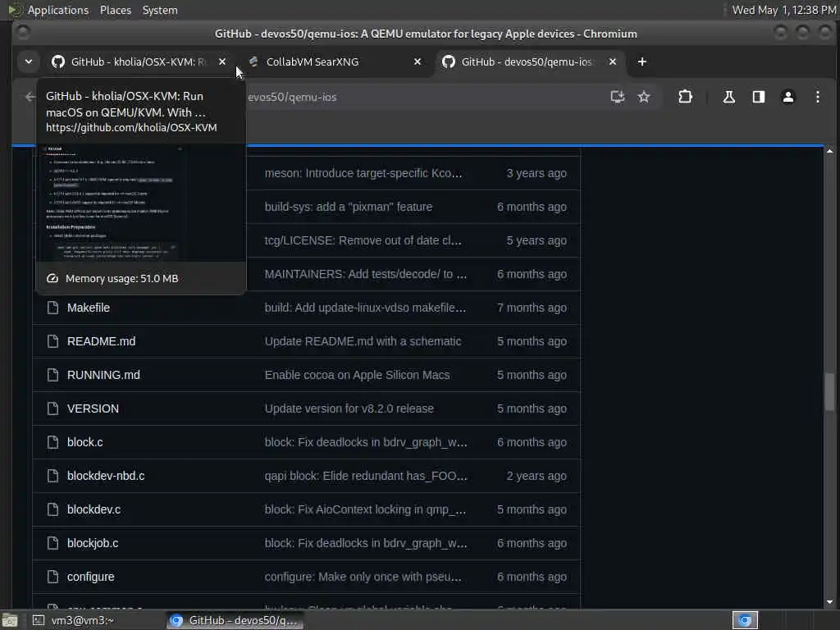Viewport: 840px width, 630px height.
Task: Open commit 'meson: Introduce target-specific Kco...'
Action: tap(363, 173)
